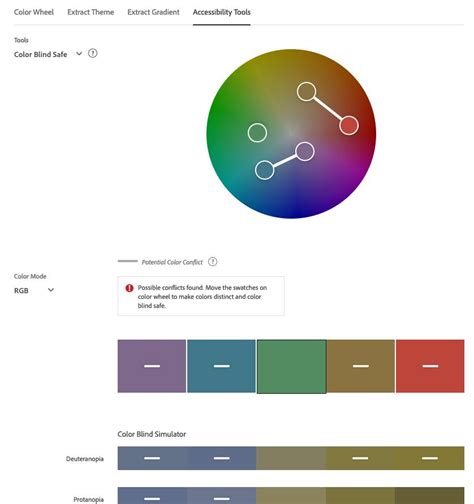Click the conflict dash on the purple swatch
474x504 pixels.
pos(152,366)
